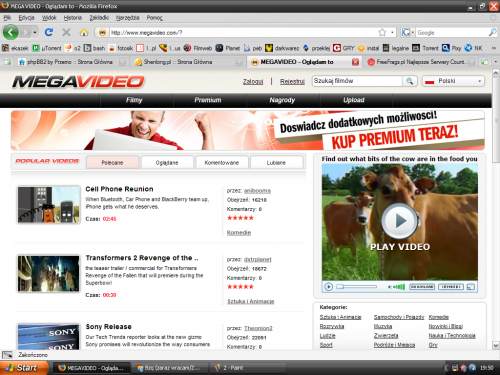The width and height of the screenshot is (500, 375).
Task: Bookmark the page with the star icon
Action: (382, 32)
